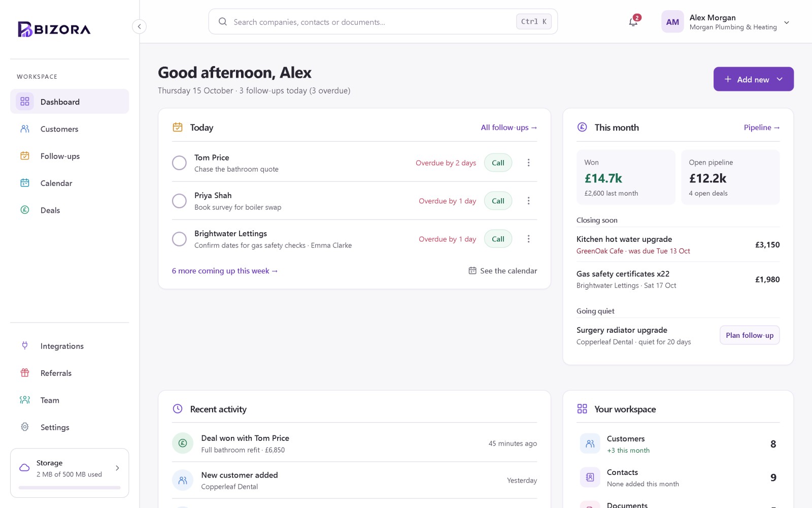
Task: Open more options for Brightwater Lettings
Action: tap(528, 239)
